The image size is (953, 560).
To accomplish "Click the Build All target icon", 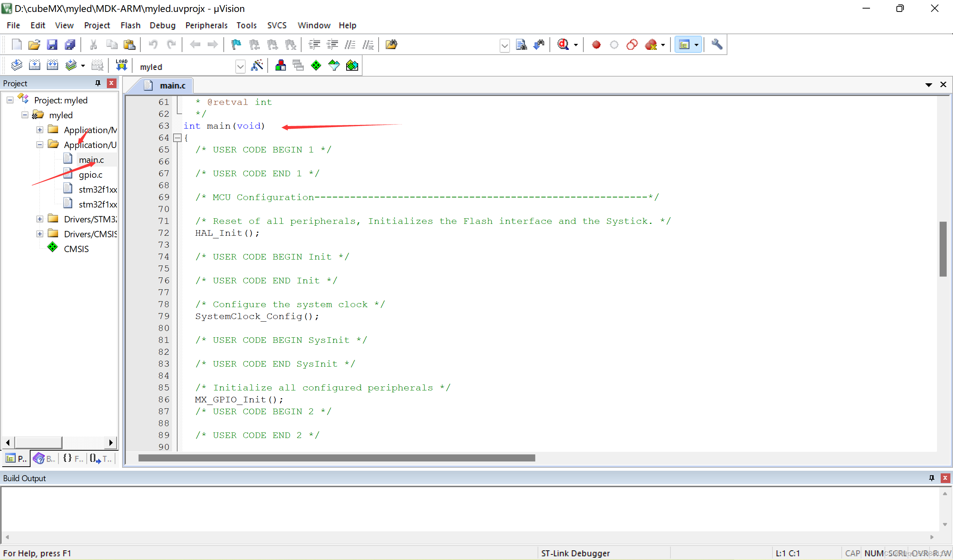I will click(51, 65).
